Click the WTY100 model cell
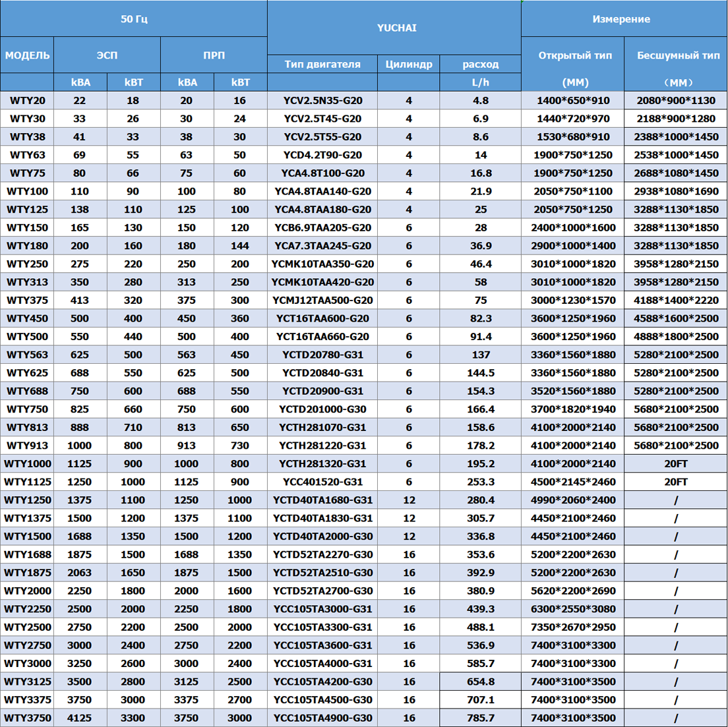This screenshot has height=727, width=728. tap(28, 191)
